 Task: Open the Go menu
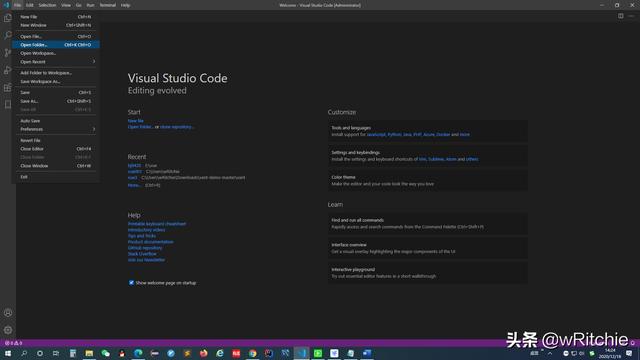coord(78,5)
